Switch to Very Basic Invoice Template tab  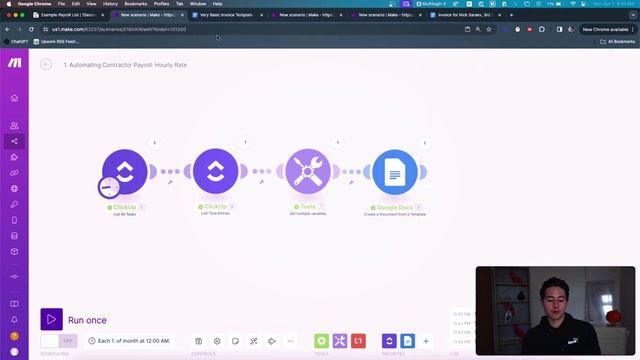226,15
